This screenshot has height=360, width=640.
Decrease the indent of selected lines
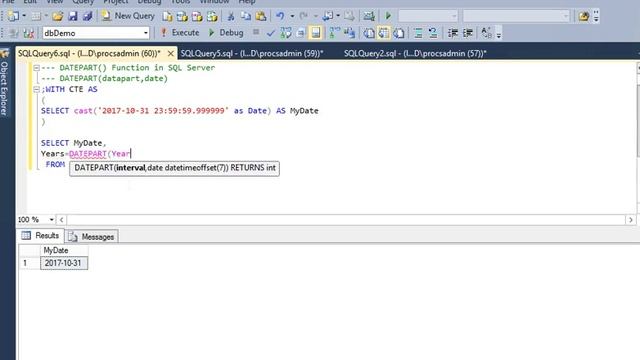click(453, 33)
